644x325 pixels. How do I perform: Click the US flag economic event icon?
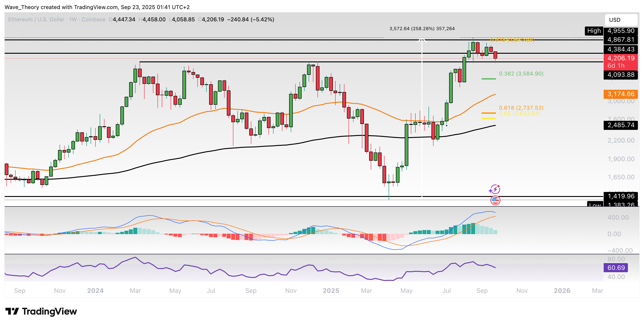click(x=495, y=201)
